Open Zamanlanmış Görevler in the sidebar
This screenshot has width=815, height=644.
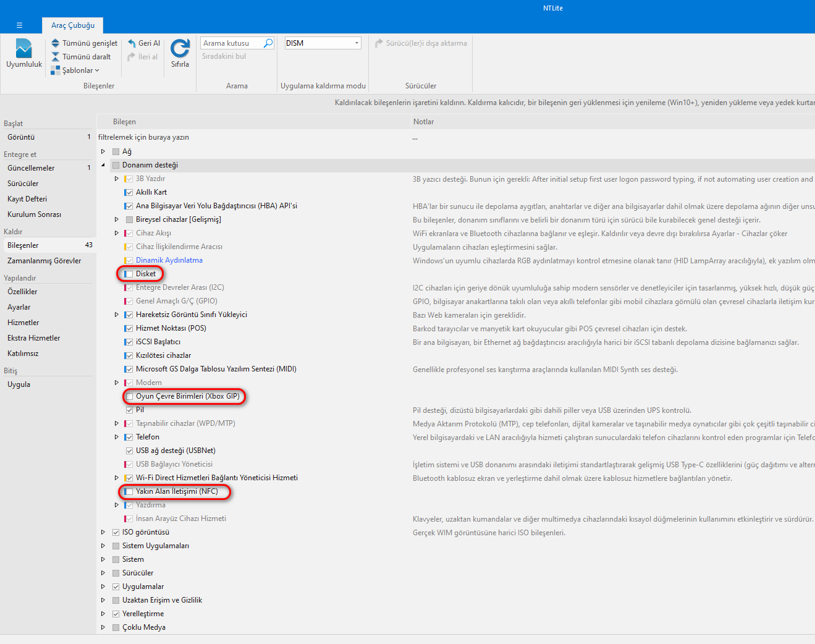(x=48, y=261)
